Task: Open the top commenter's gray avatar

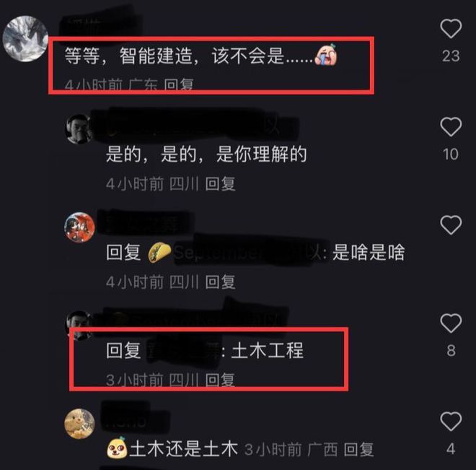Action: [x=25, y=38]
